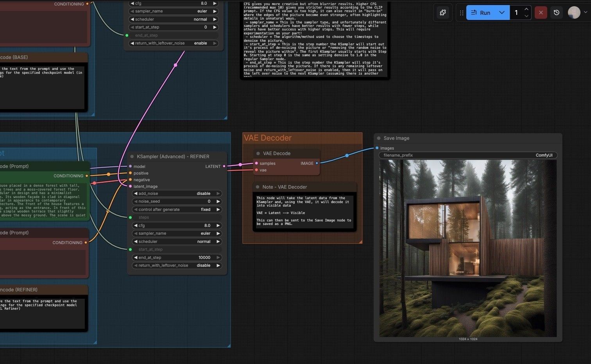
Task: Click the filename_prefix ComfyUI field
Action: [x=468, y=155]
